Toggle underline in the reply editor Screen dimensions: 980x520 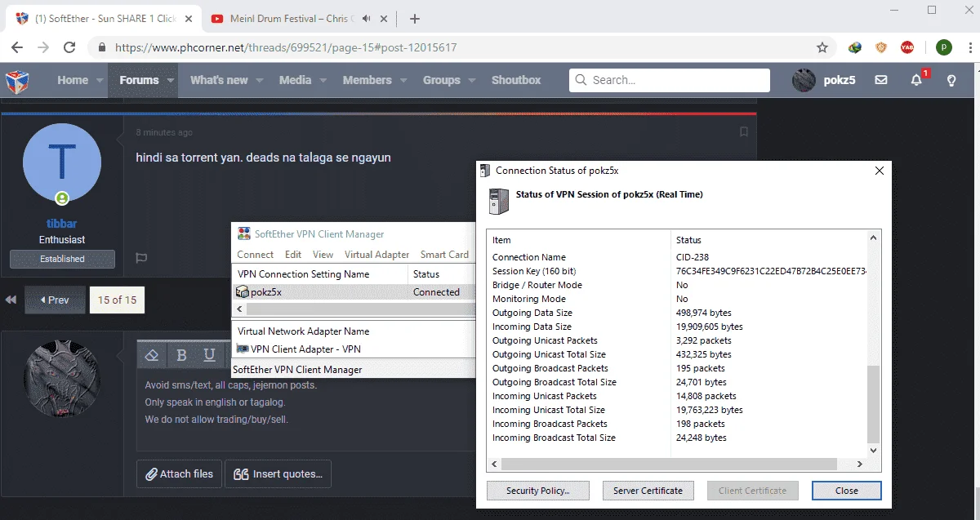209,354
